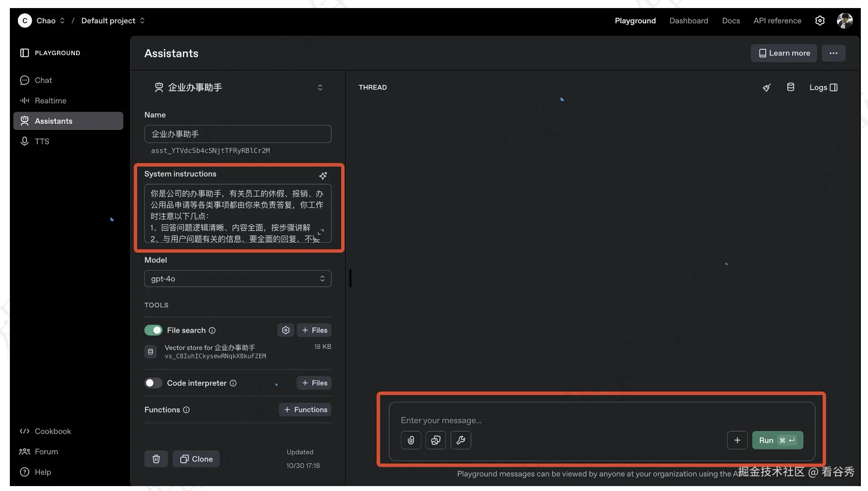Disable the File search toggle
Viewport: 868px width, 491px height.
[x=153, y=330]
